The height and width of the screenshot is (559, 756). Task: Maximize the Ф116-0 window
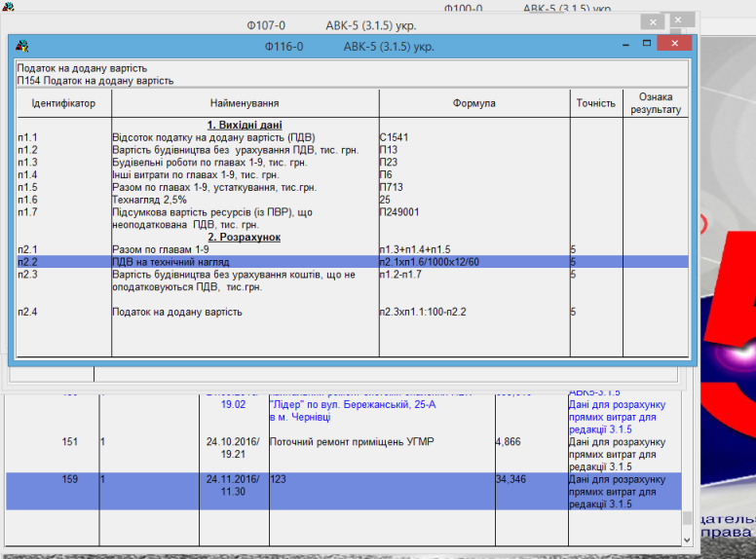tap(647, 45)
